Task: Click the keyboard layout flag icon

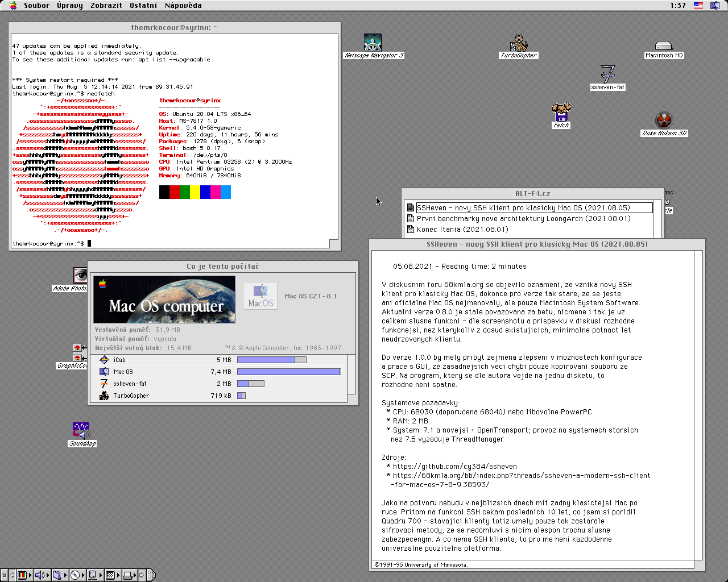Action: point(698,6)
